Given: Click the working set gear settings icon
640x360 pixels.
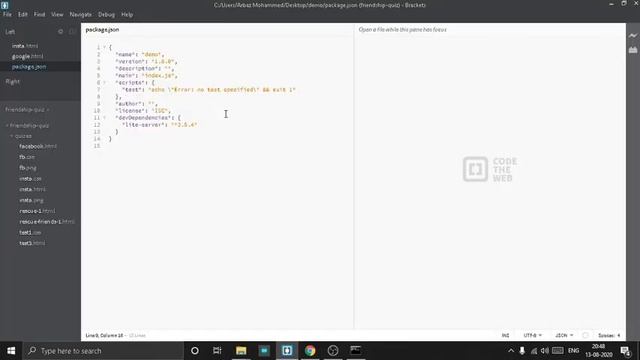Looking at the screenshot, I should (x=60, y=31).
